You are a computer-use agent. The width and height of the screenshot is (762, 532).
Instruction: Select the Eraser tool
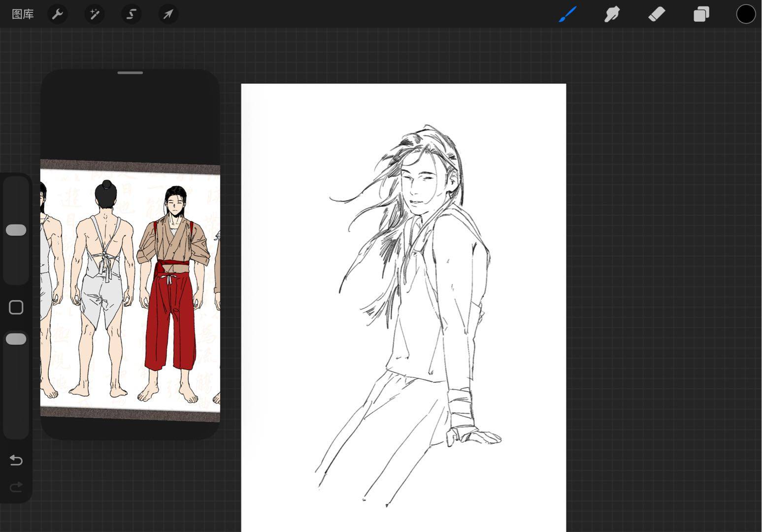pos(657,14)
